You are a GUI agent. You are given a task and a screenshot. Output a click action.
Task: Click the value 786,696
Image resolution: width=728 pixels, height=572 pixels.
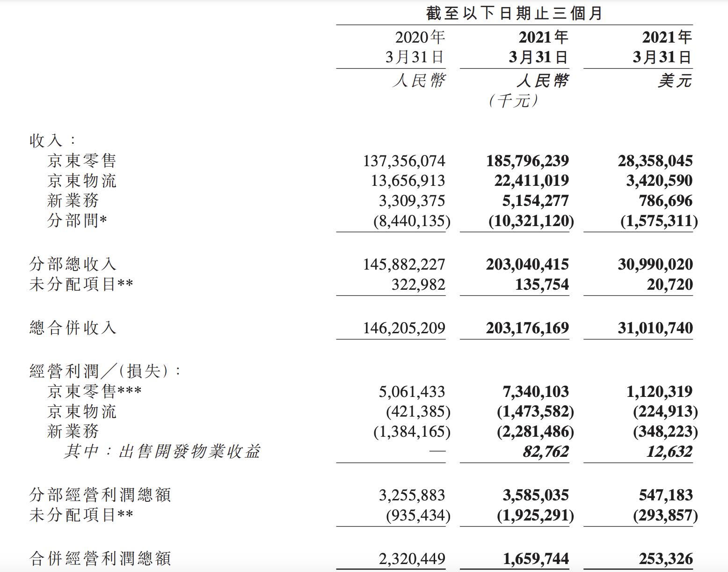point(666,201)
